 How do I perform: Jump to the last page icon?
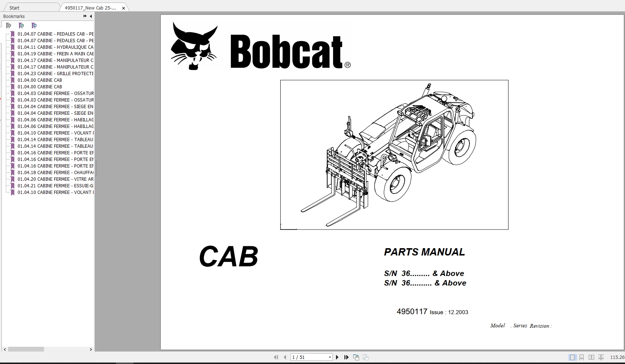[x=346, y=357]
